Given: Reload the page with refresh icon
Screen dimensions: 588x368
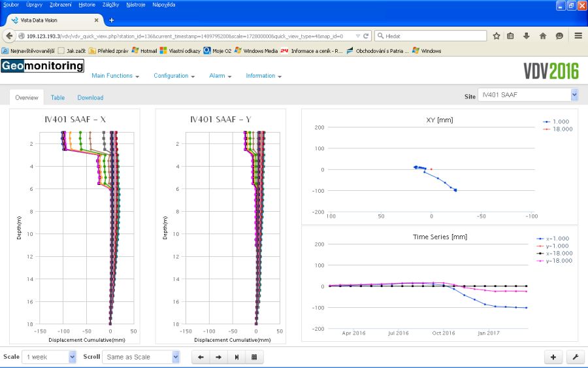Looking at the screenshot, I should point(366,36).
